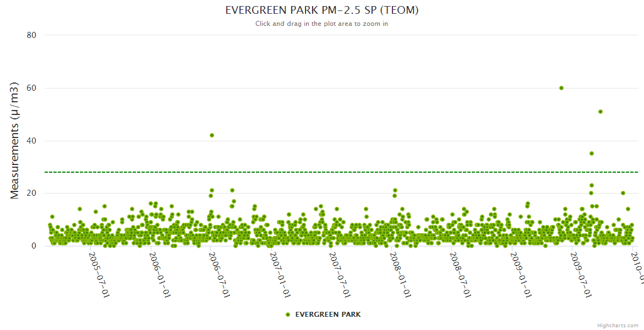This screenshot has height=330, width=644.
Task: Click the outlier data point near 51
Action: [601, 112]
